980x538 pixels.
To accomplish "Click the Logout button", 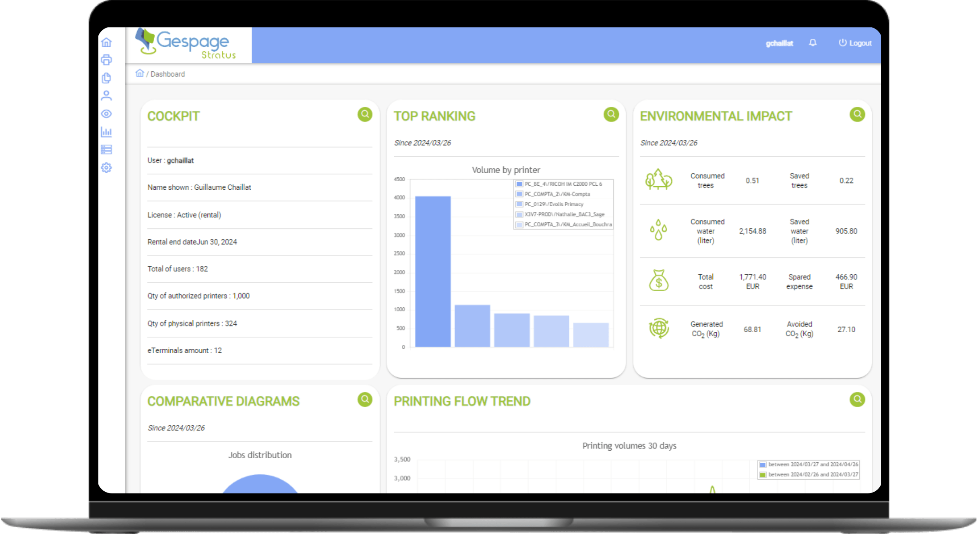I will point(855,43).
